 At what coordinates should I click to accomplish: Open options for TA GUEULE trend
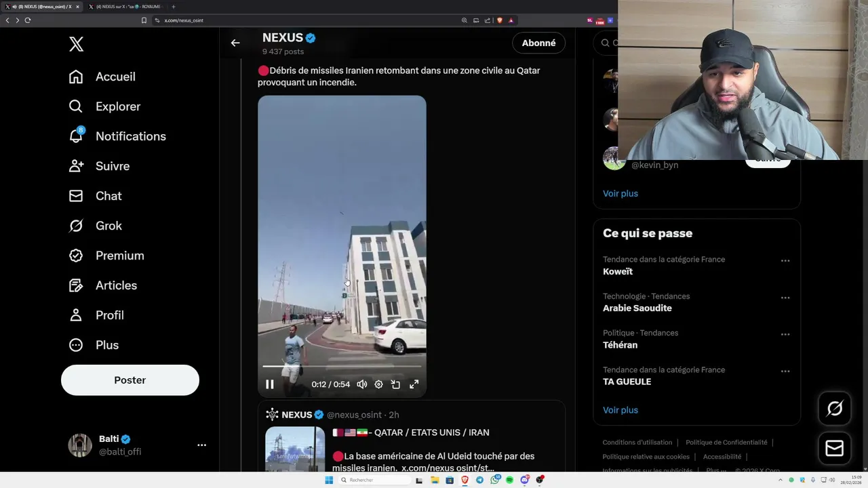click(x=785, y=371)
